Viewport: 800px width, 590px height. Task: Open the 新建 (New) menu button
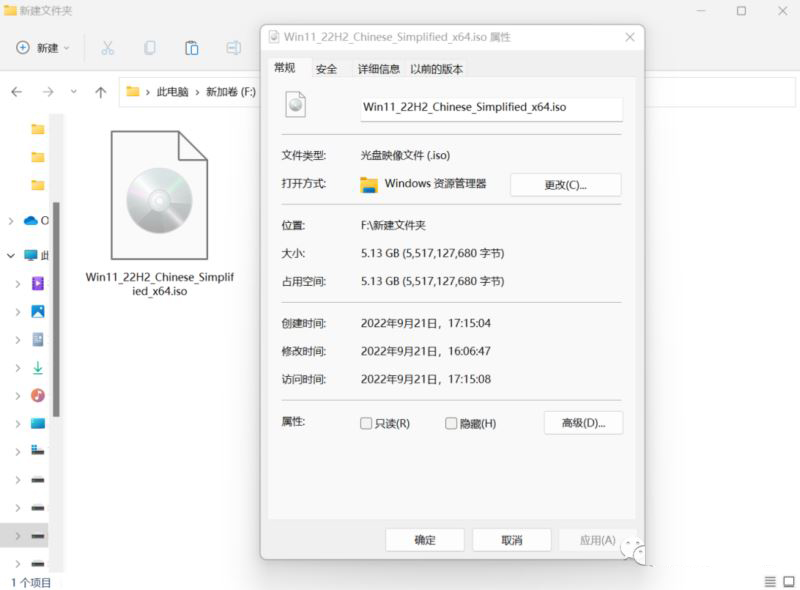point(43,48)
